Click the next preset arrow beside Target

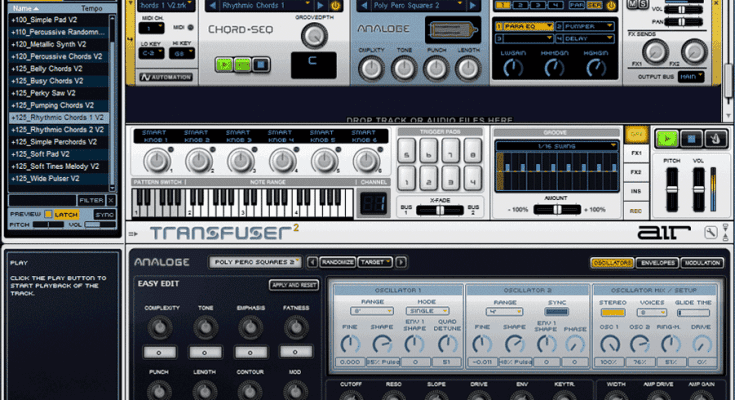pos(401,262)
